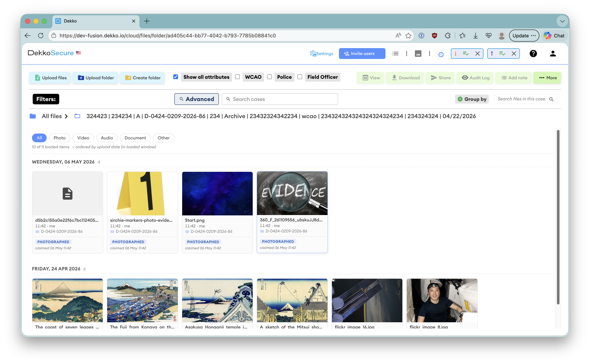590x364 pixels.
Task: Expand the Group by options
Action: pyautogui.click(x=472, y=99)
